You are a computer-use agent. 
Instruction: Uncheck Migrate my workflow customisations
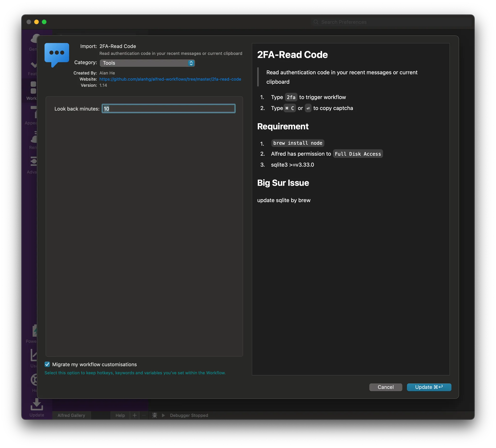[47, 364]
